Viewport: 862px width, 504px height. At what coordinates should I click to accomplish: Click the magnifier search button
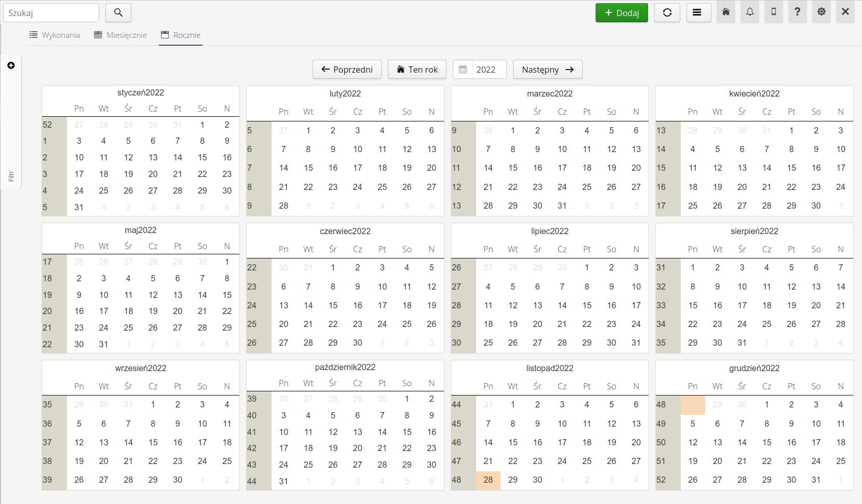coord(118,12)
